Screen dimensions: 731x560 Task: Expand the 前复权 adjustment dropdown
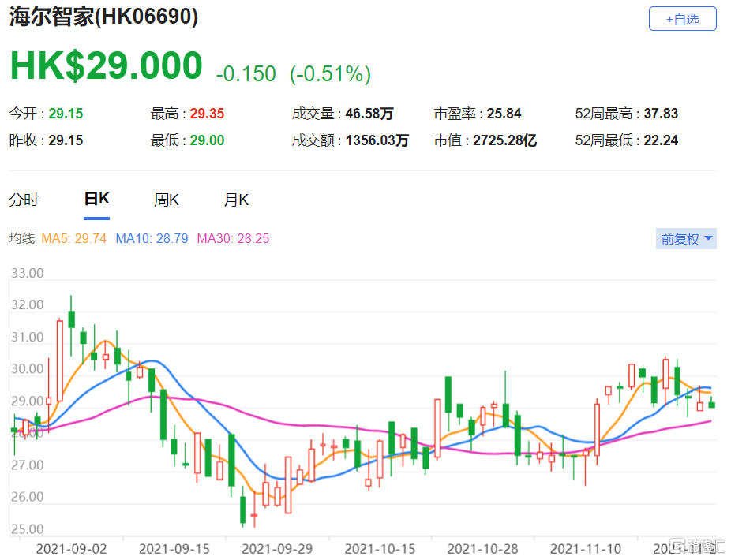point(686,239)
